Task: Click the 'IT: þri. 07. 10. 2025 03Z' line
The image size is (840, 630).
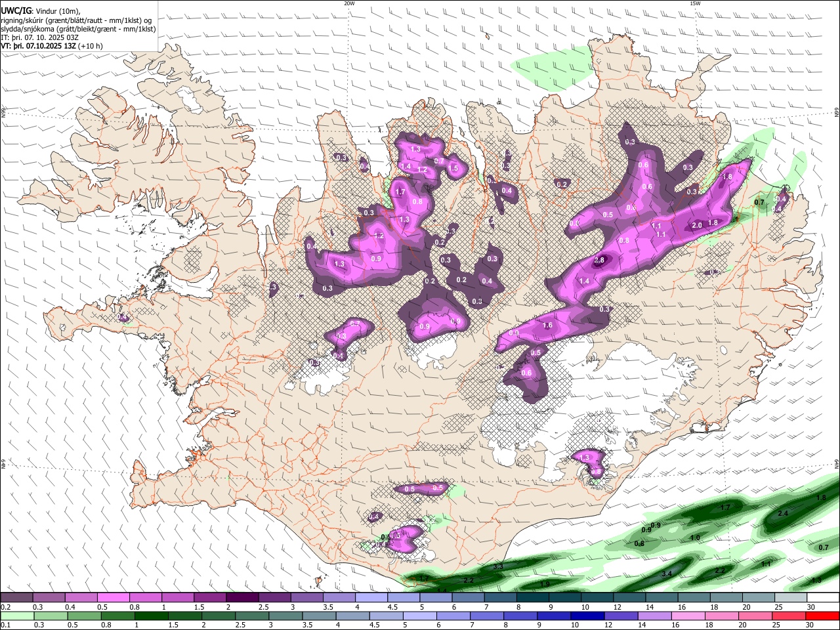Action: [x=40, y=37]
